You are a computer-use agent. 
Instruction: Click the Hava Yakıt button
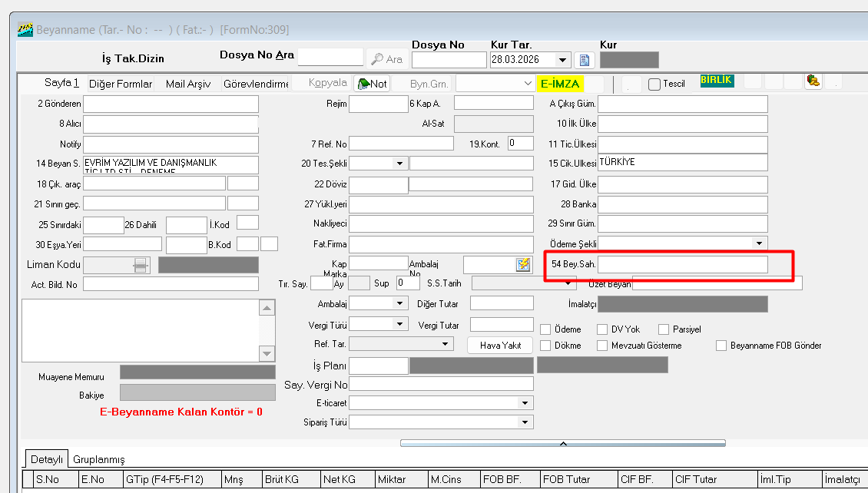(x=500, y=346)
